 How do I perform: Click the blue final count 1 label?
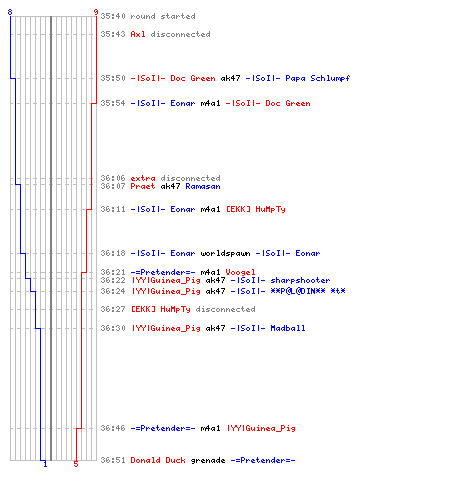[x=45, y=464]
